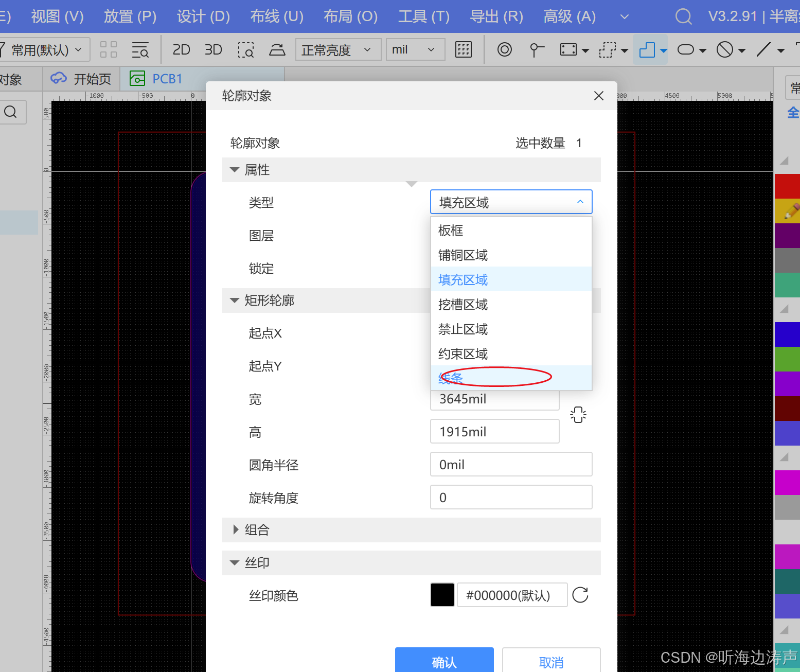The height and width of the screenshot is (672, 800).
Task: Open the 设计 (D) menu
Action: (x=203, y=16)
